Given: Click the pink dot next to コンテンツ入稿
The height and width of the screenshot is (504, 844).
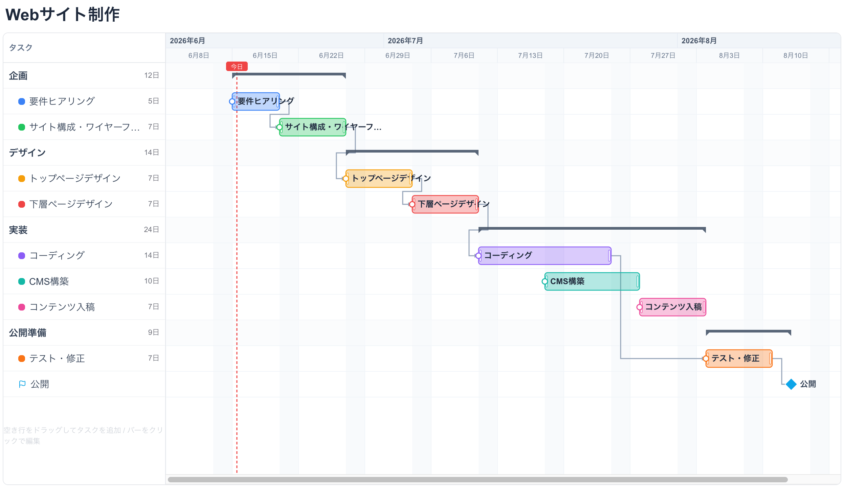Looking at the screenshot, I should 21,307.
